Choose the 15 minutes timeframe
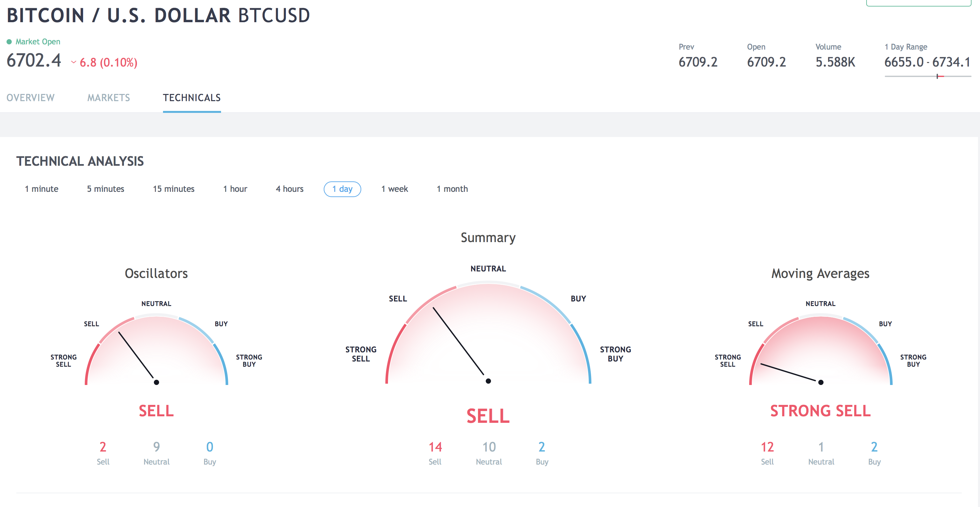This screenshot has width=980, height=507. pyautogui.click(x=173, y=189)
